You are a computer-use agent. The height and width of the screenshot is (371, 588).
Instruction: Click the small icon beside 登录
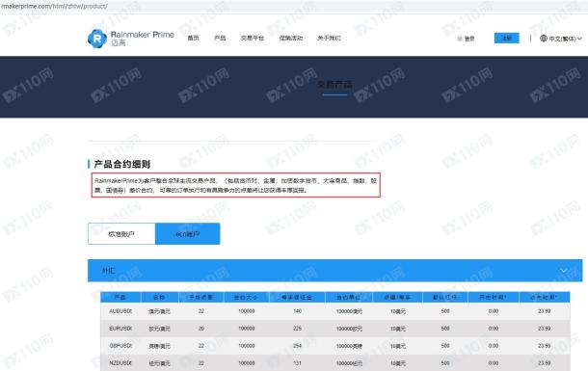tap(460, 39)
